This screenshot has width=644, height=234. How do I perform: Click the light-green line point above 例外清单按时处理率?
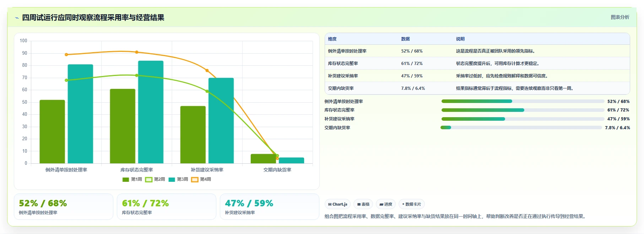click(x=66, y=80)
